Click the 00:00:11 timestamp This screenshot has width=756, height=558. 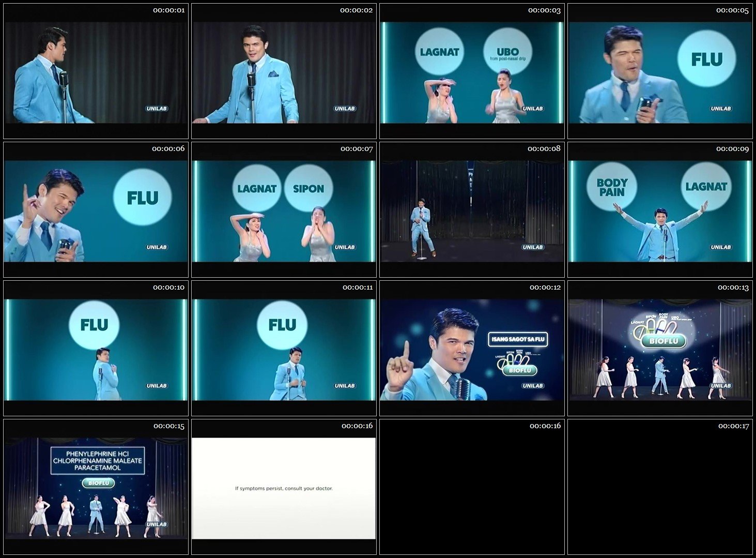[x=357, y=288]
